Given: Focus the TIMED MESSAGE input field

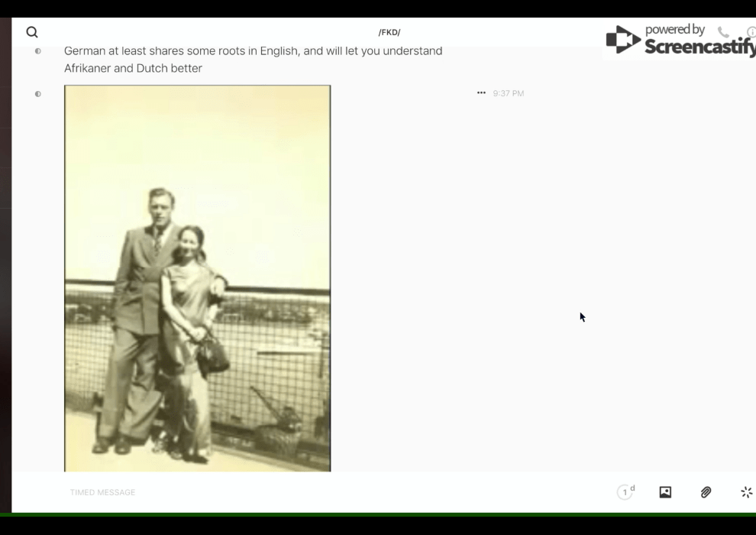Looking at the screenshot, I should point(305,492).
